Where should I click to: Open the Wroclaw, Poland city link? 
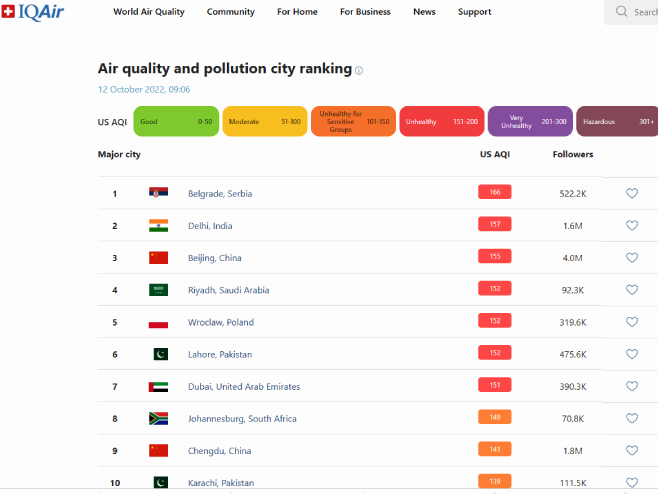click(221, 322)
